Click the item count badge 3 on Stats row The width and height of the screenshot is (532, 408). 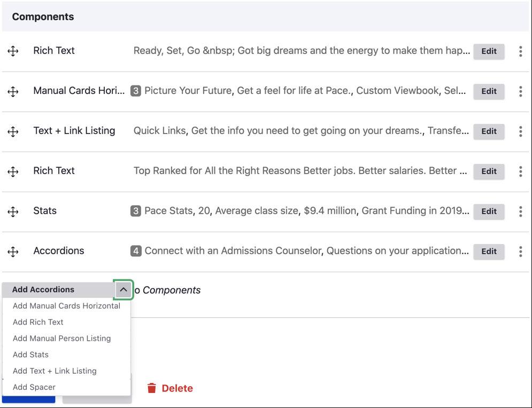tap(136, 211)
